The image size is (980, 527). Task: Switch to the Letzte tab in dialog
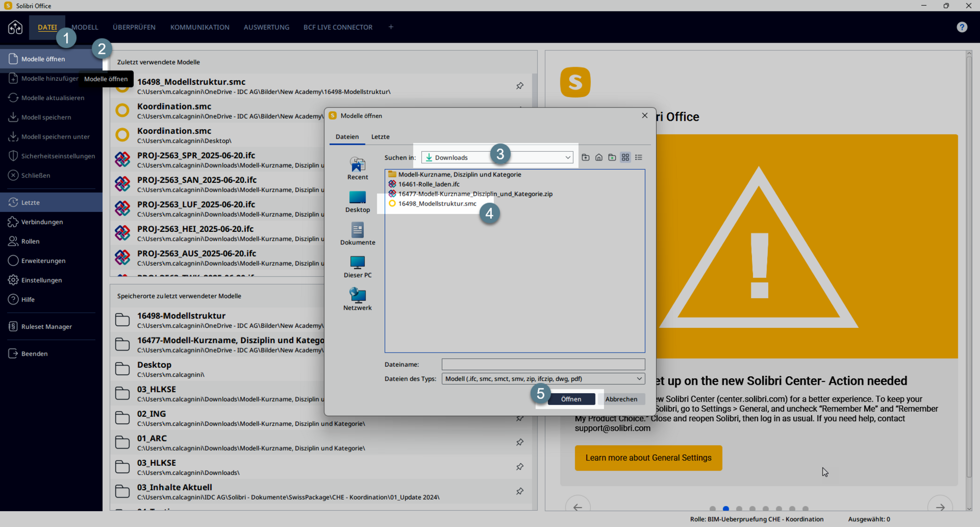pos(380,136)
